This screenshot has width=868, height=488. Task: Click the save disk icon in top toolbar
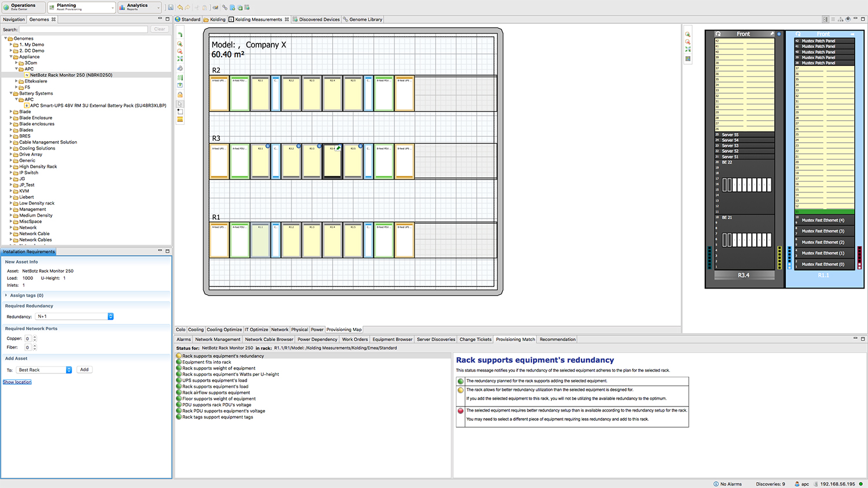(171, 8)
